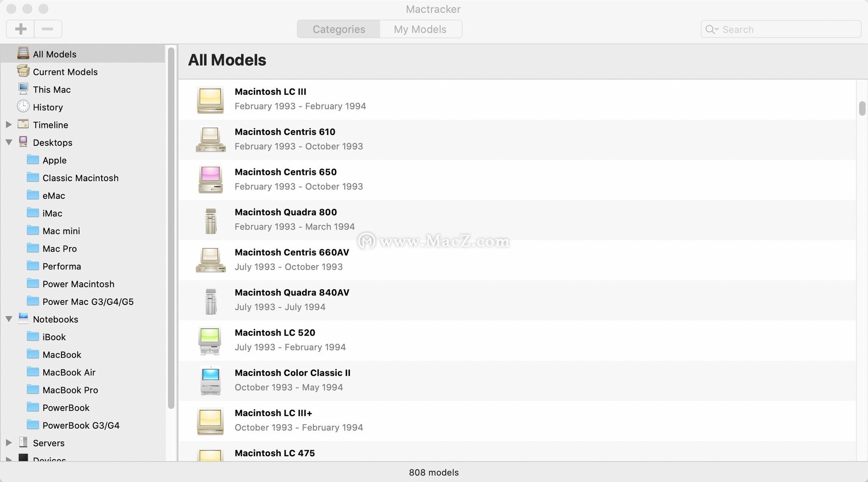Switch to the My Models tab
868x482 pixels.
[420, 29]
